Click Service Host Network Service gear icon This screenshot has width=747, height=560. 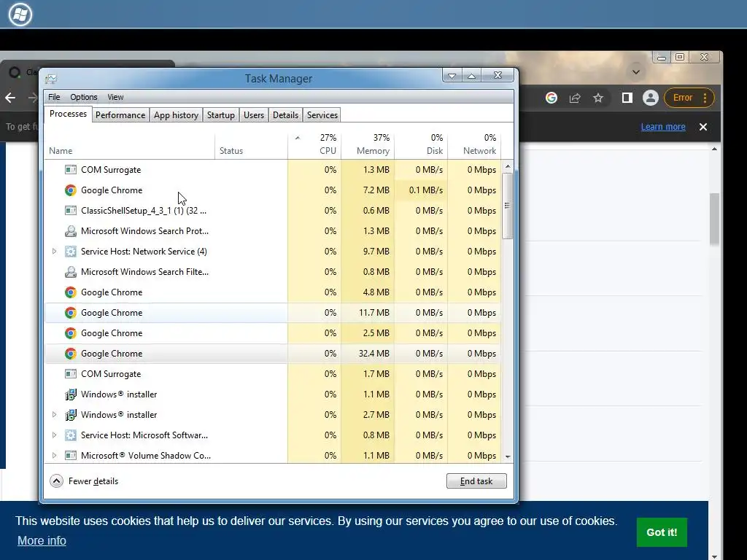tap(71, 252)
